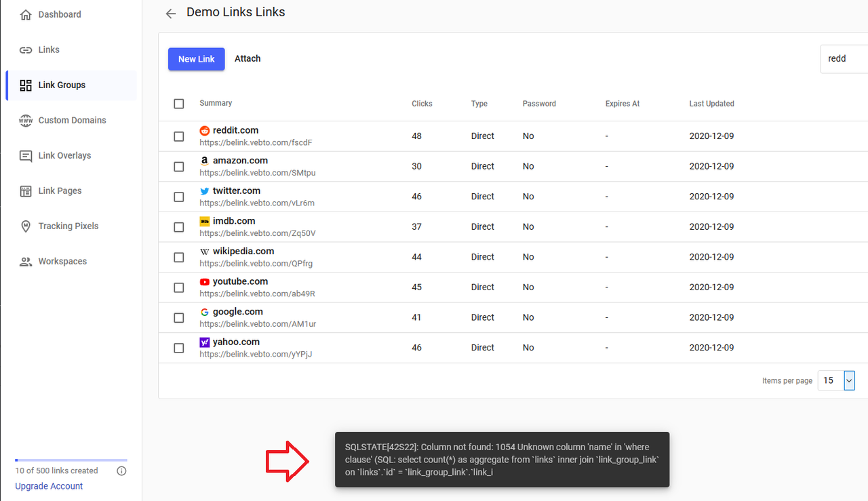Click the New Link button
Viewport: 868px width, 501px height.
coord(197,59)
